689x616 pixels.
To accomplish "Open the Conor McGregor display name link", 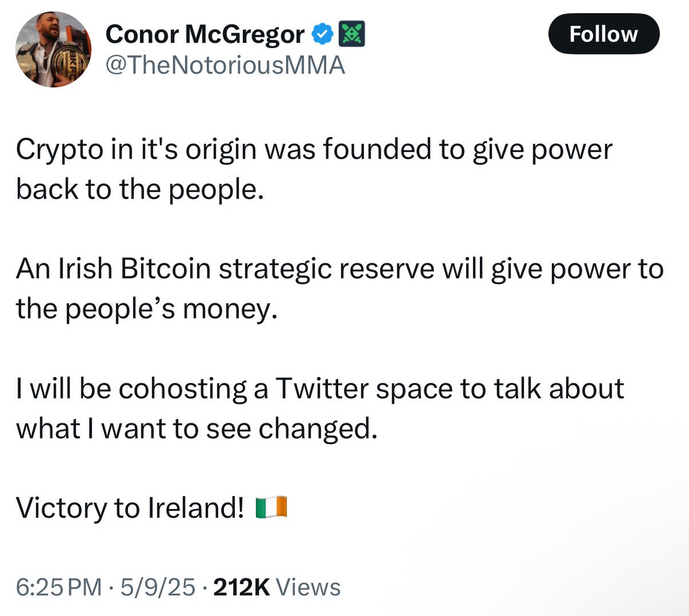I will [205, 34].
